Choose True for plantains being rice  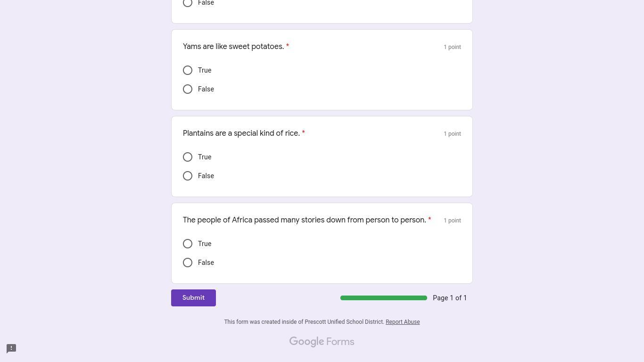(x=188, y=157)
